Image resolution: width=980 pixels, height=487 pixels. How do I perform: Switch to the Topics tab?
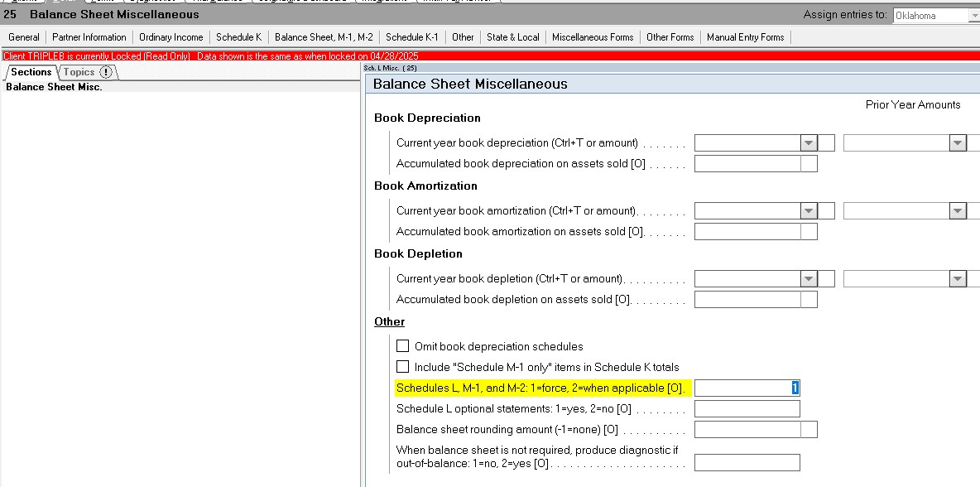(81, 71)
